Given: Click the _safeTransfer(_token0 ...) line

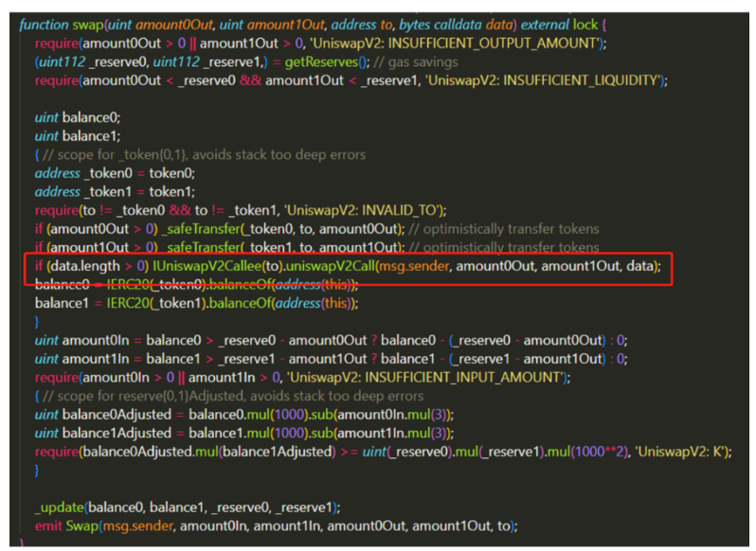Looking at the screenshot, I should tap(316, 229).
